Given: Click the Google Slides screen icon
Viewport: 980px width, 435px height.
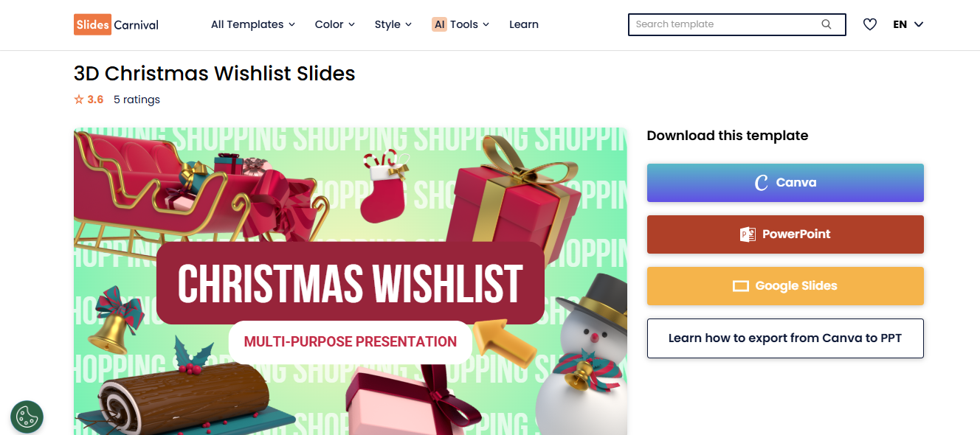Looking at the screenshot, I should pos(740,286).
